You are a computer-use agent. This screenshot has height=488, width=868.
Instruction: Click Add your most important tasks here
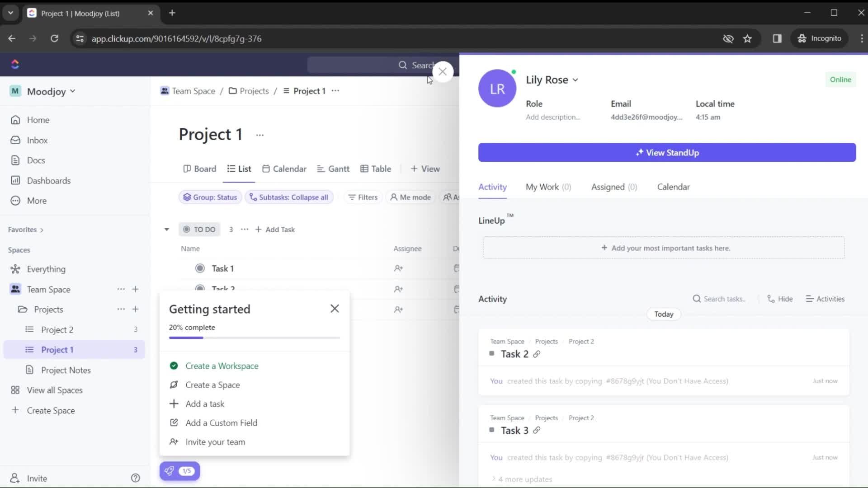tap(664, 248)
